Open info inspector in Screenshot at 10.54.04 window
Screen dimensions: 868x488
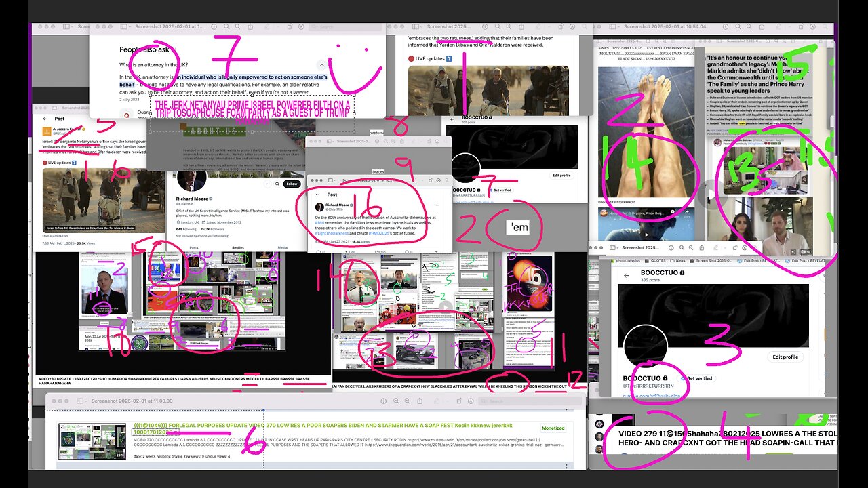coord(725,26)
